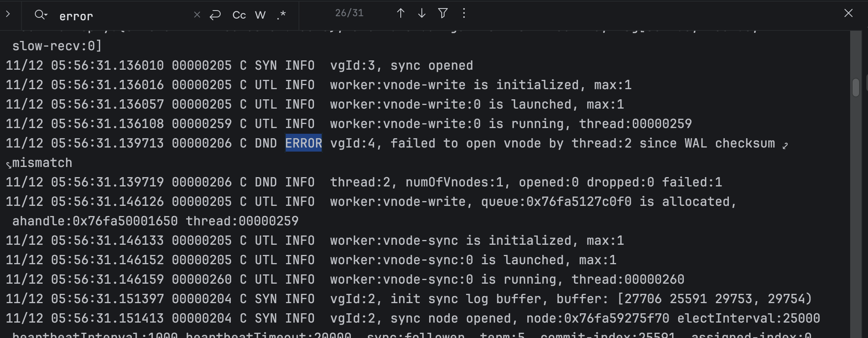Close the search bar

coord(849,13)
